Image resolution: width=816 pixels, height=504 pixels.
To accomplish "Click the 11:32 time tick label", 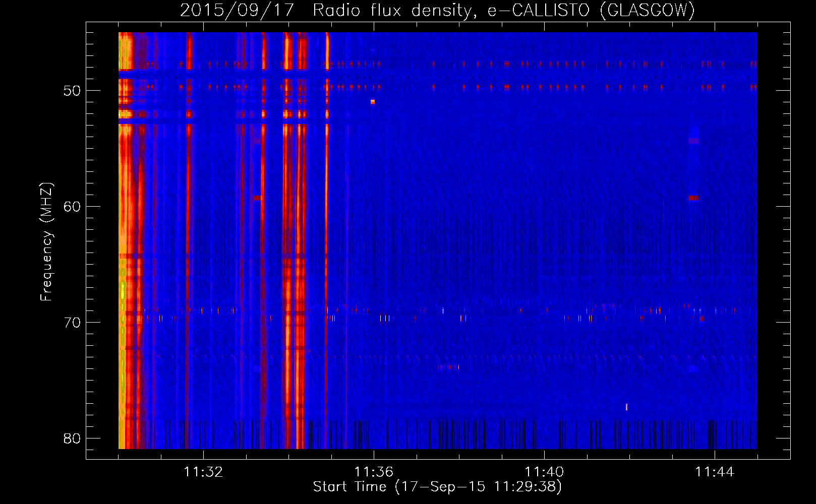I will 203,472.
